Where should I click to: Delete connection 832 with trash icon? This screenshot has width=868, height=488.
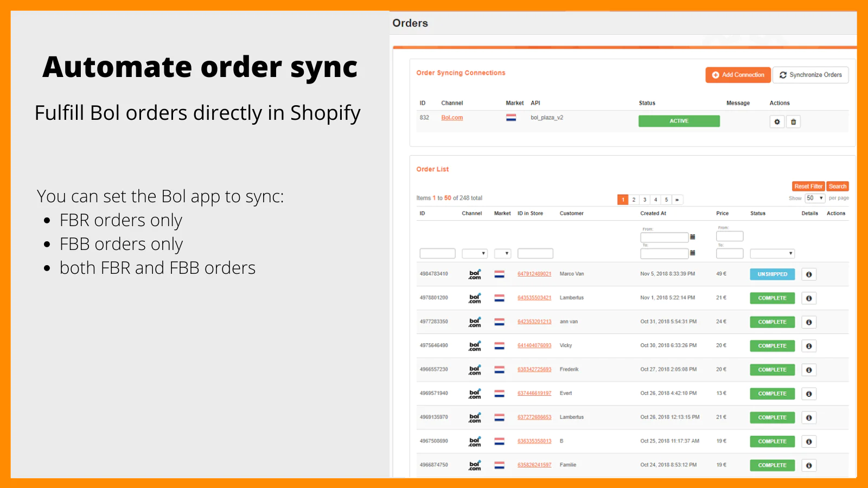(793, 122)
